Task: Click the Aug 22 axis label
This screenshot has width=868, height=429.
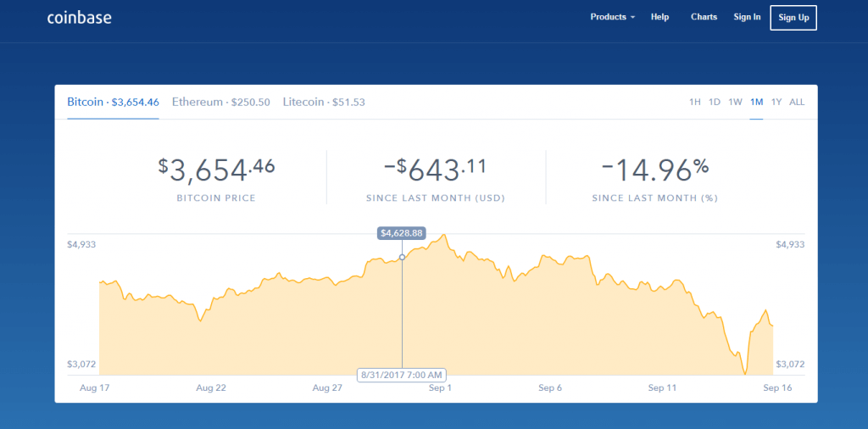Action: [x=211, y=388]
